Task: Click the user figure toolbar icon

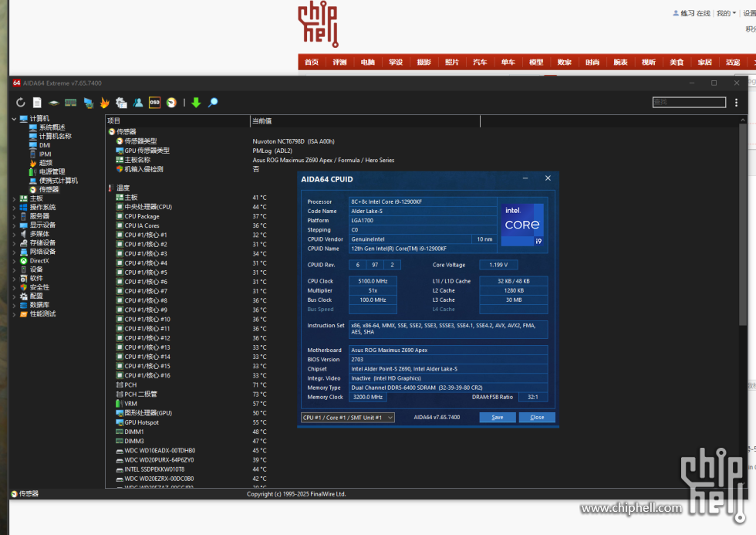Action: coord(138,102)
